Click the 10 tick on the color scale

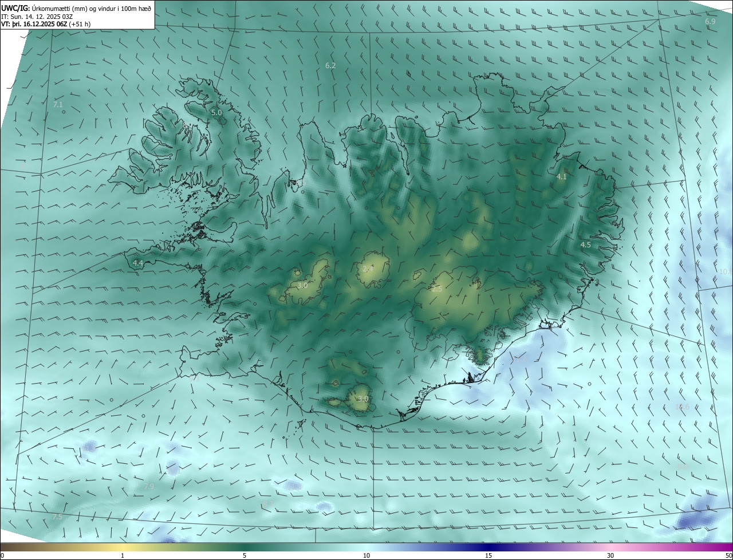click(x=366, y=555)
